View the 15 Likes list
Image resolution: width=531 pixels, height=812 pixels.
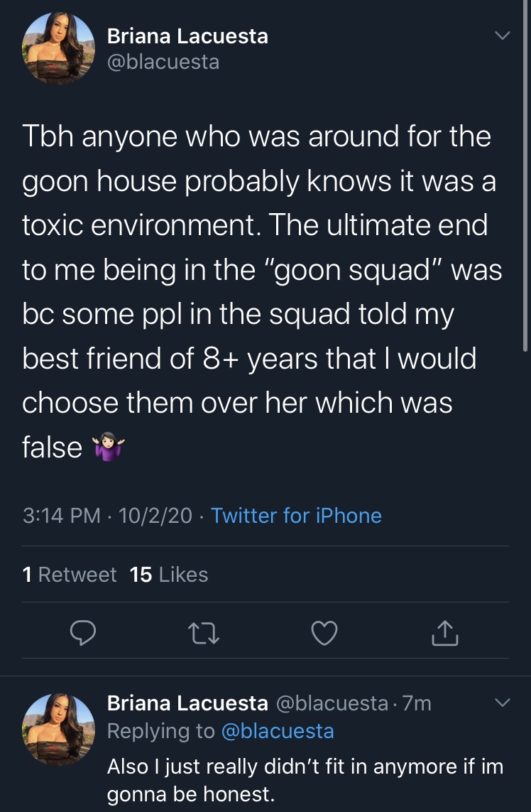tap(169, 574)
